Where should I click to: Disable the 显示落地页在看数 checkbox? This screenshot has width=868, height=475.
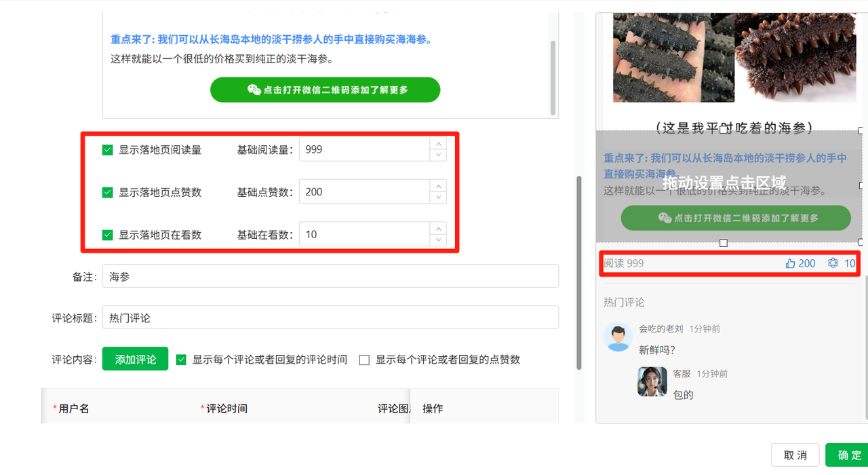(x=107, y=235)
